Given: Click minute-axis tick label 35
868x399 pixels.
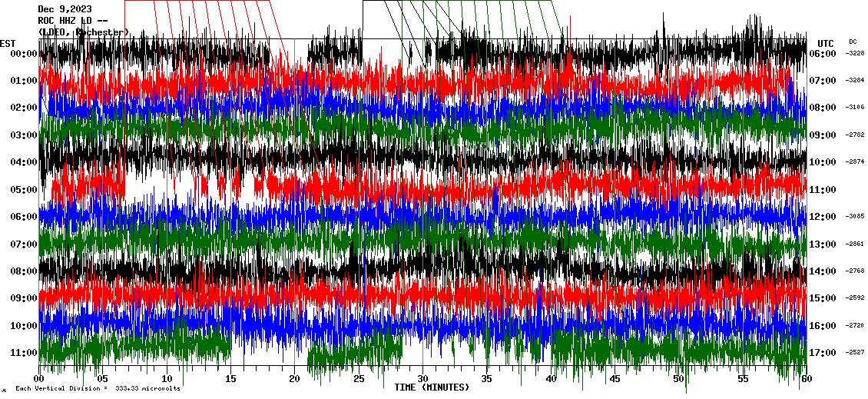Looking at the screenshot, I should pyautogui.click(x=487, y=379).
